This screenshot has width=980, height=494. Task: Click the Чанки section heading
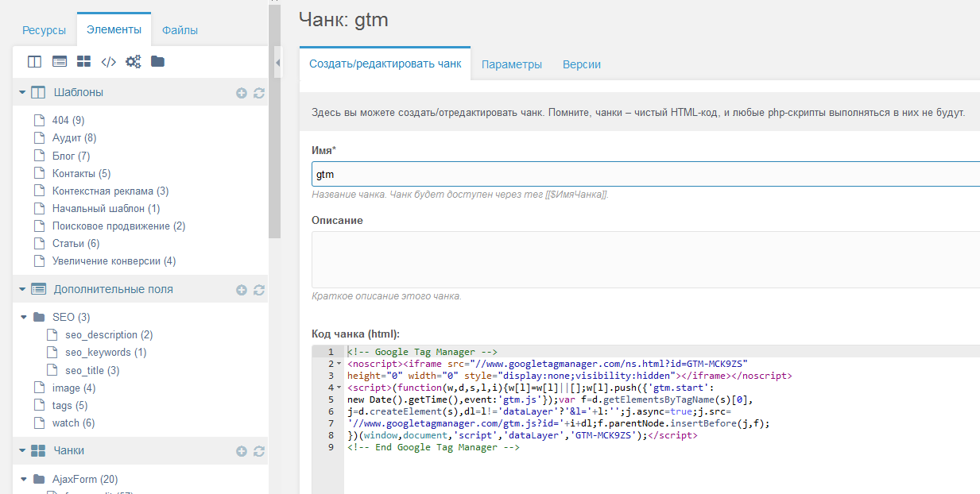(69, 450)
